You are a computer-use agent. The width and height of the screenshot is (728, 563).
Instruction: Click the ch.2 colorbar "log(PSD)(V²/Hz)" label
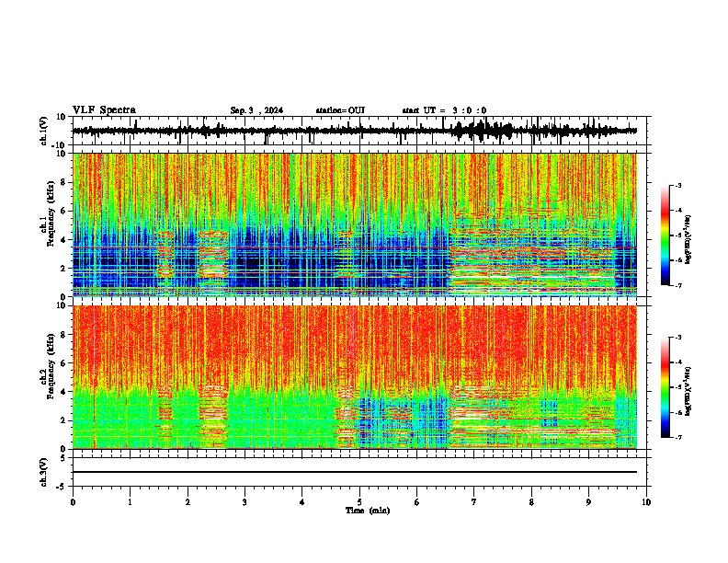coord(688,391)
